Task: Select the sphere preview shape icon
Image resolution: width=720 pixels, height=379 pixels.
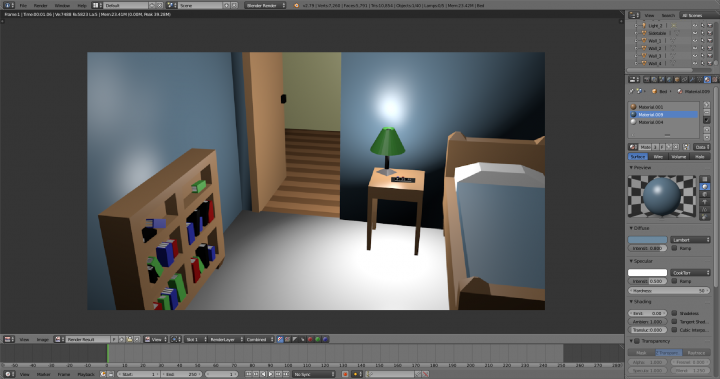Action: [x=705, y=187]
